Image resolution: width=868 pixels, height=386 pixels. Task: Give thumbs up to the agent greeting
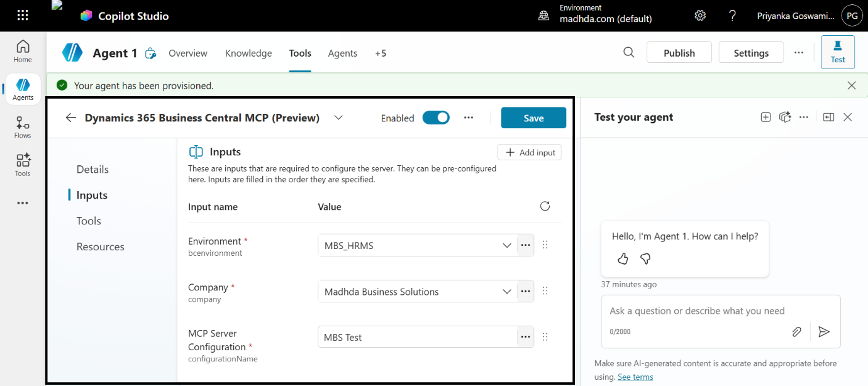(x=623, y=258)
